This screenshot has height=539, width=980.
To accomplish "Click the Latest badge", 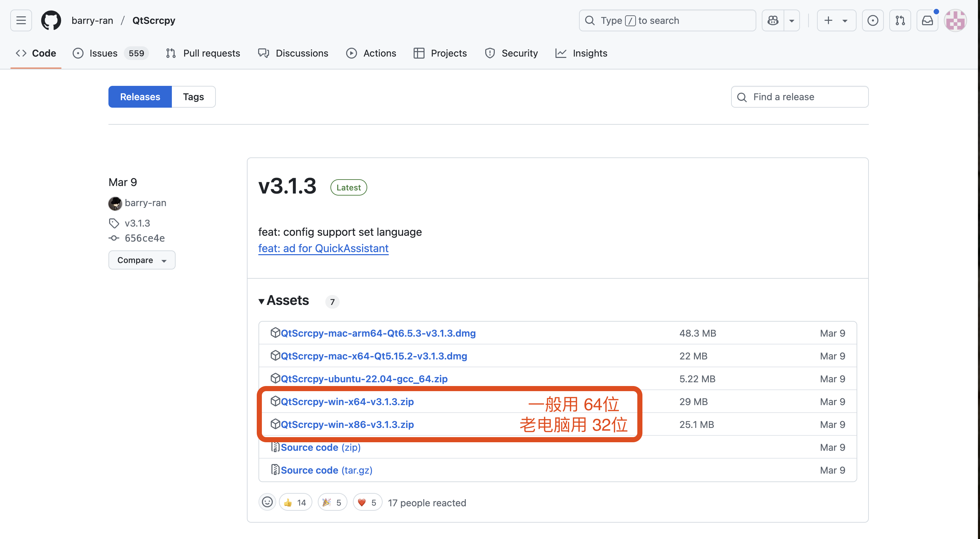I will [348, 187].
